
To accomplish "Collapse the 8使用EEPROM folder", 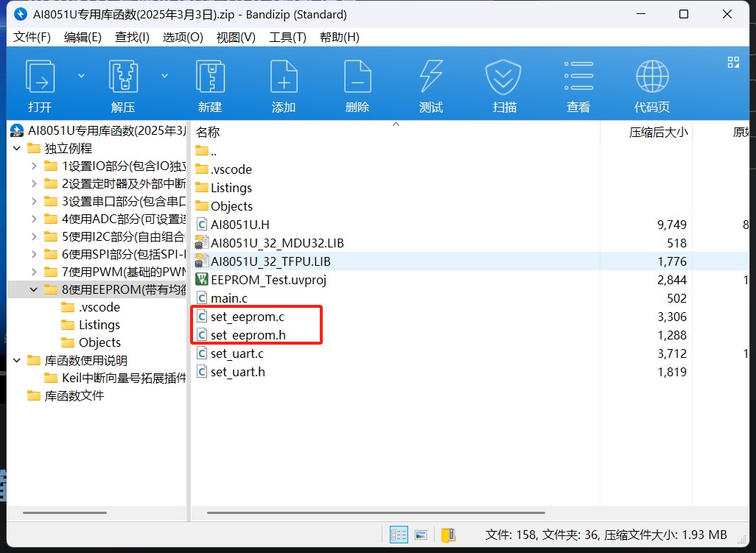I will (34, 289).
